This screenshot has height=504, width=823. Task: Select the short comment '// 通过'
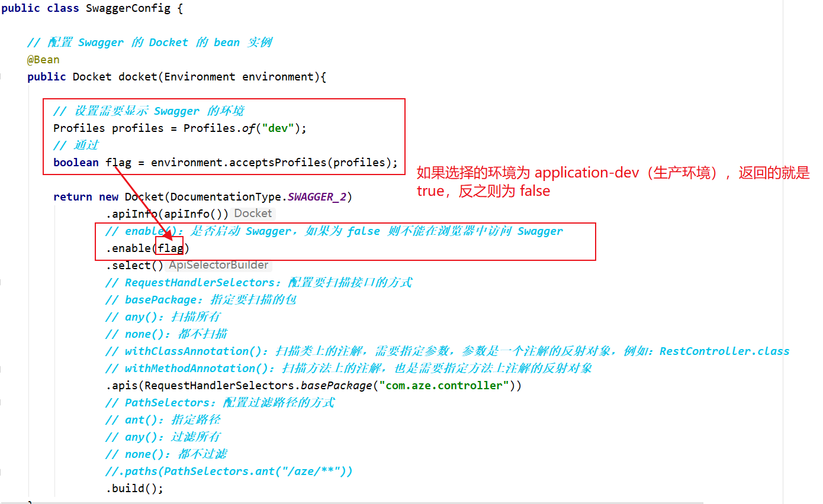(76, 146)
